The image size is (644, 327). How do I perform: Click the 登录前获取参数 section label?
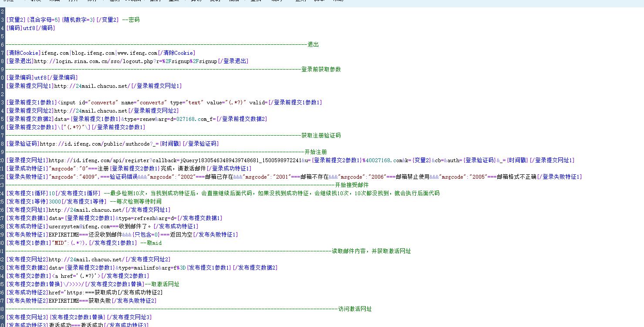[x=321, y=70]
